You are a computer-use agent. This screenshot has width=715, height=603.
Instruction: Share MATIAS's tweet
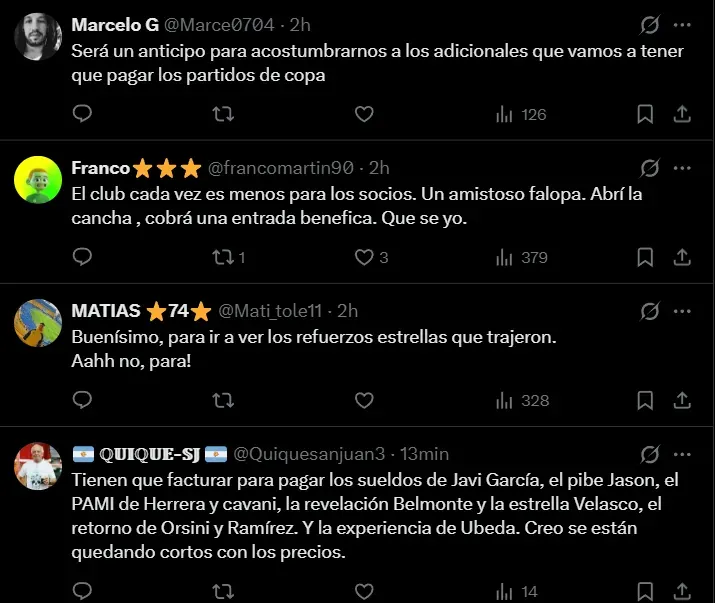tap(682, 400)
